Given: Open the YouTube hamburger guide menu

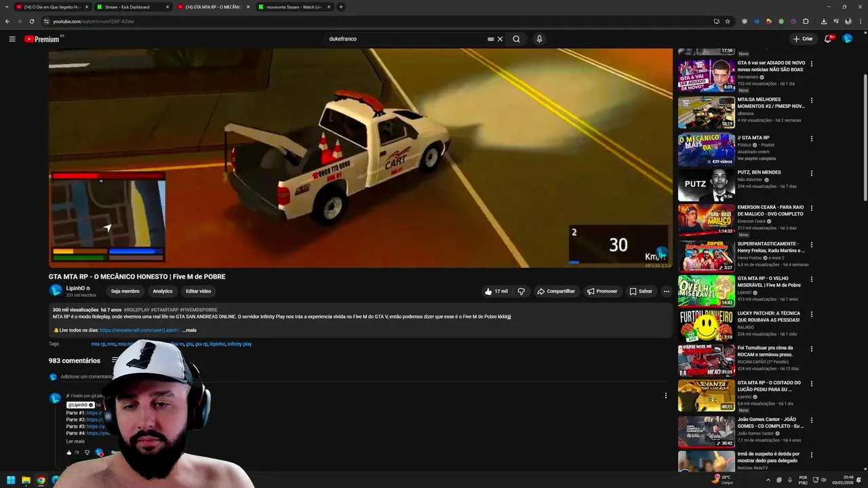Looking at the screenshot, I should pyautogui.click(x=12, y=39).
